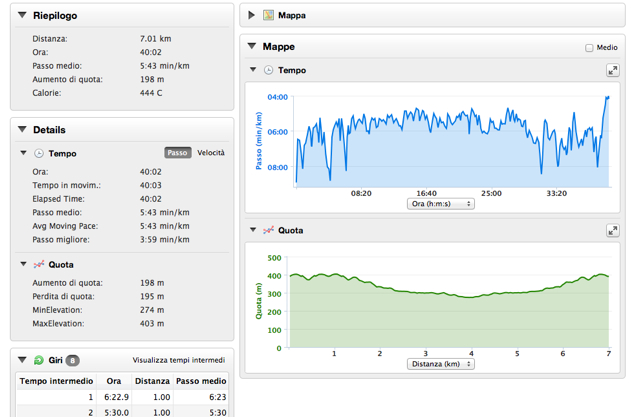Click the Riepilogo panel title
The image size is (640, 417).
point(55,16)
